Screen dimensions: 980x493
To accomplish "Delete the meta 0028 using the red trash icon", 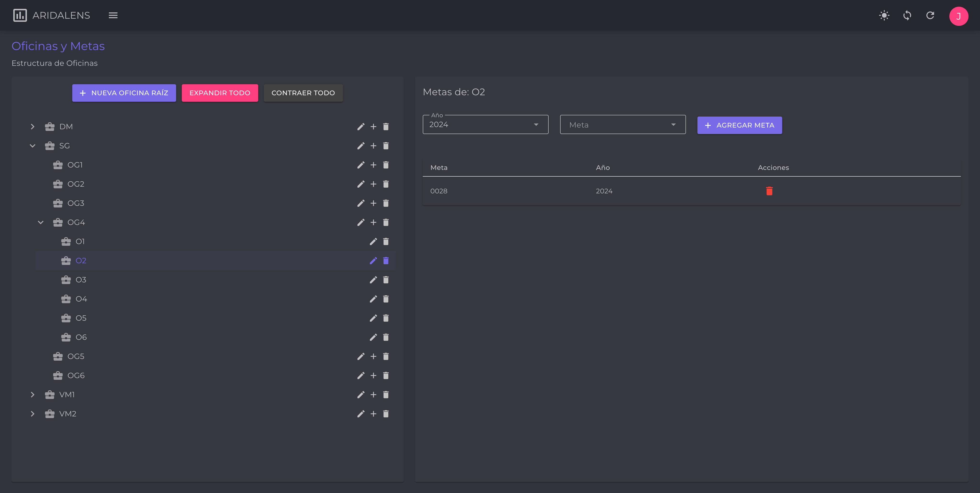I will [x=769, y=191].
